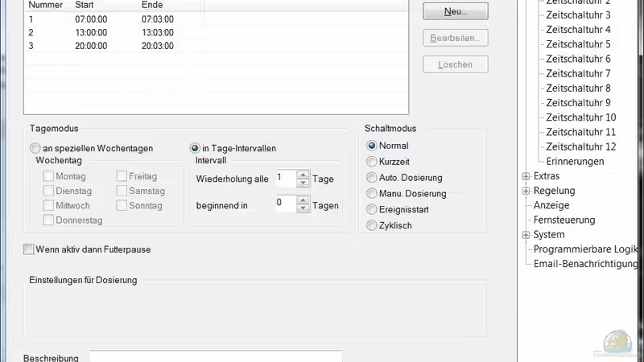Increase the 'Wiederholung alle' days value
The height and width of the screenshot is (362, 644).
[303, 174]
